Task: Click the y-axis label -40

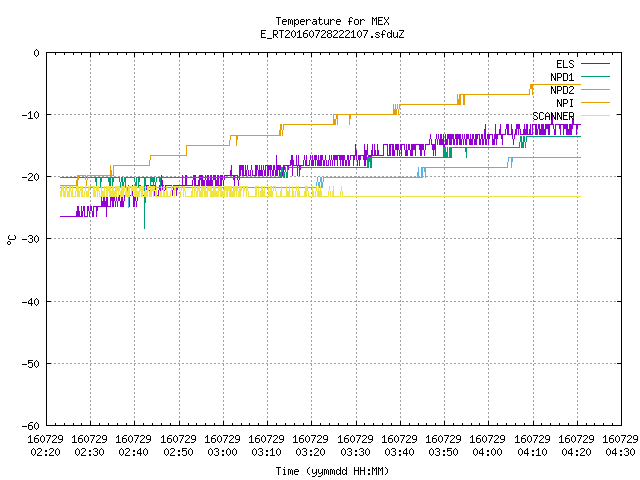Action: [31, 302]
